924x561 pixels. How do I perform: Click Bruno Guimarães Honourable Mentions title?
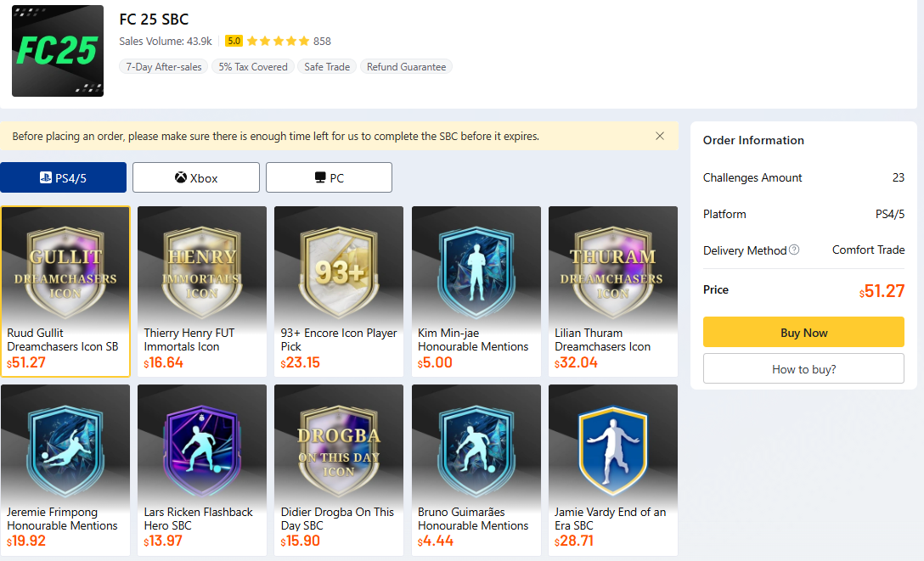click(x=473, y=519)
